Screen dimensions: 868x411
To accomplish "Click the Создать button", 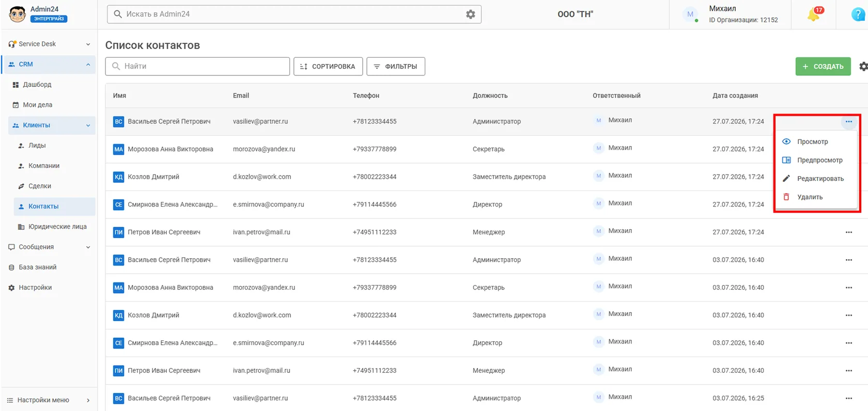I will pyautogui.click(x=823, y=67).
